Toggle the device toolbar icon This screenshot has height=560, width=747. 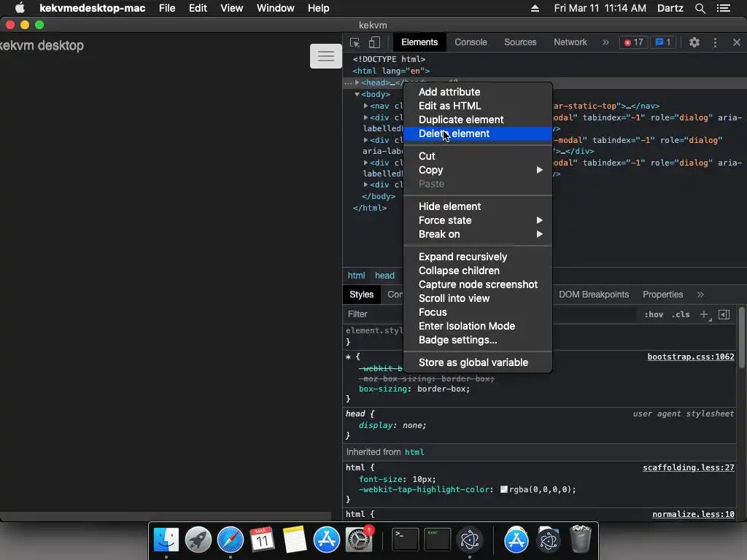point(374,42)
